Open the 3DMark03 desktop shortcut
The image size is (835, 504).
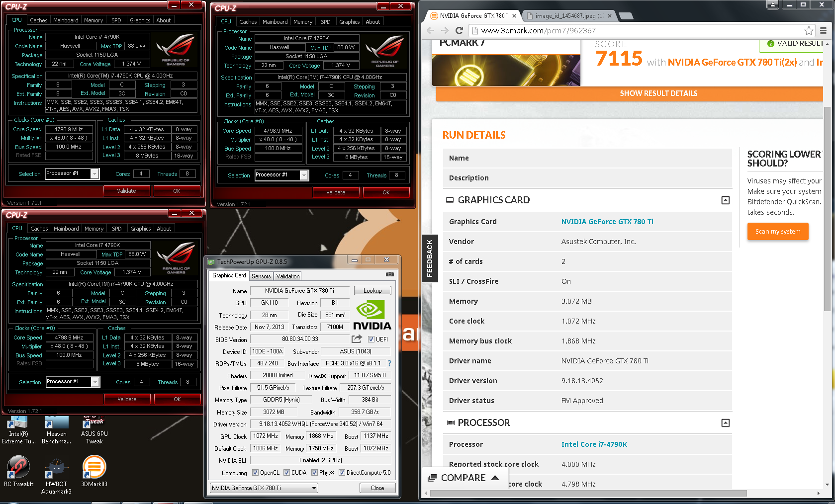point(94,471)
